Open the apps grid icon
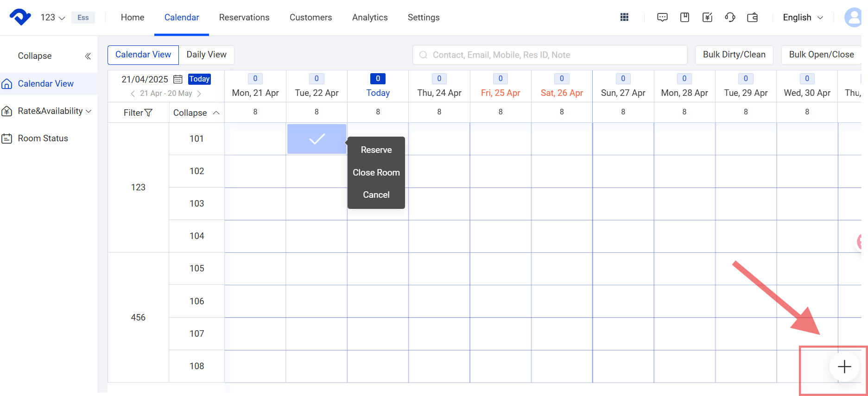Image resolution: width=868 pixels, height=396 pixels. [624, 18]
